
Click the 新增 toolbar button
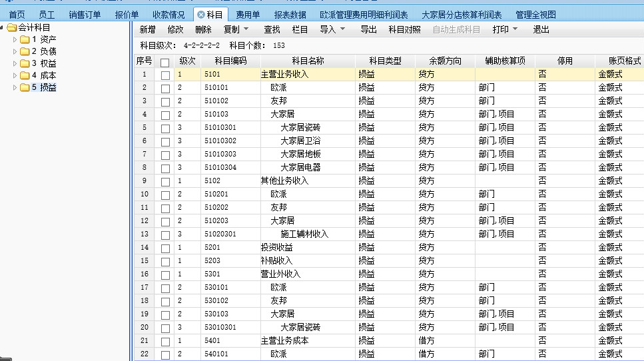click(x=147, y=29)
